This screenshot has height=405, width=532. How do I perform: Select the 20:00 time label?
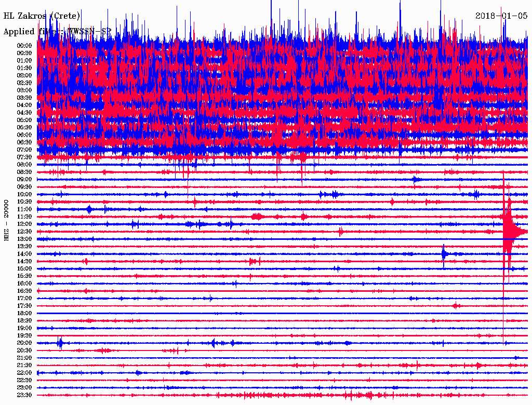pyautogui.click(x=24, y=343)
